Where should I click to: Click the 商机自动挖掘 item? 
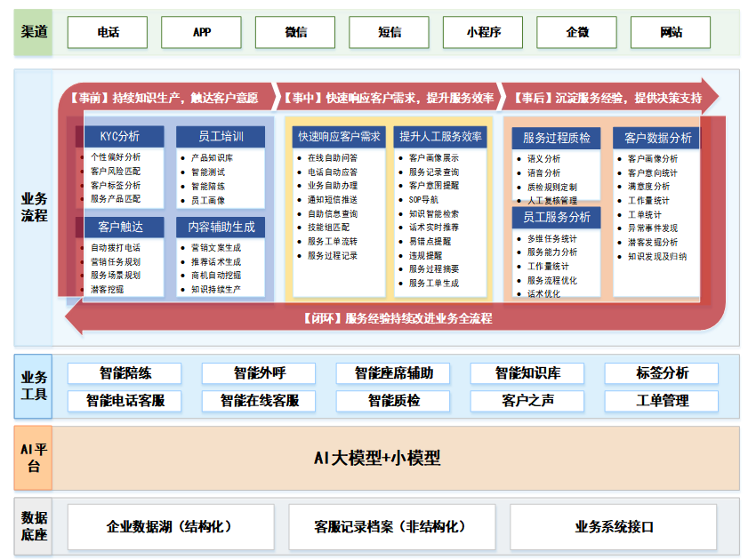coord(216,276)
